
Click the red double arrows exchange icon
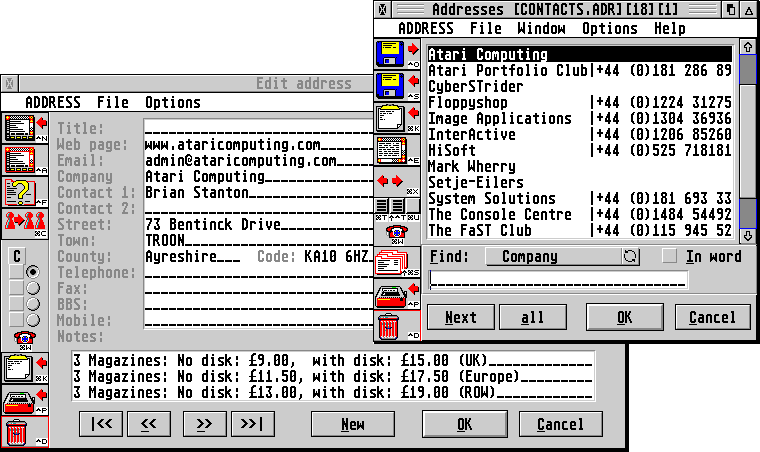click(x=397, y=182)
